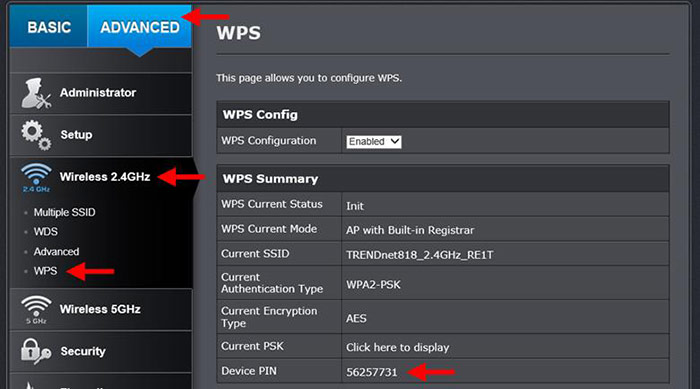700x389 pixels.
Task: Select the ADVANCED tab
Action: (140, 27)
